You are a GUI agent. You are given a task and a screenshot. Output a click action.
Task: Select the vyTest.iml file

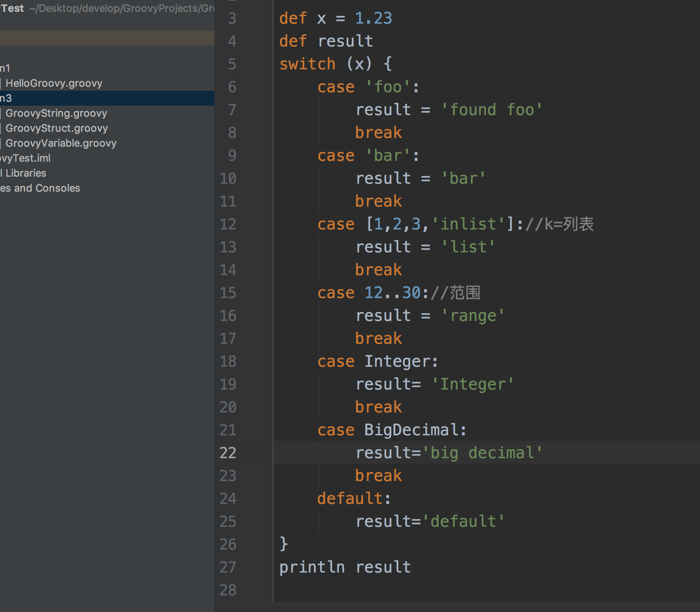[25, 158]
